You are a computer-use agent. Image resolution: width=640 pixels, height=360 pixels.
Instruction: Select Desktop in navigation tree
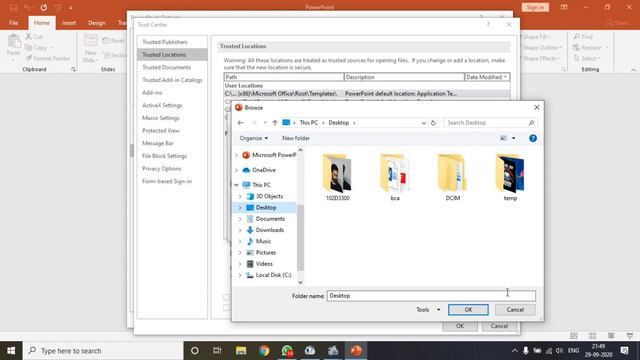(266, 208)
